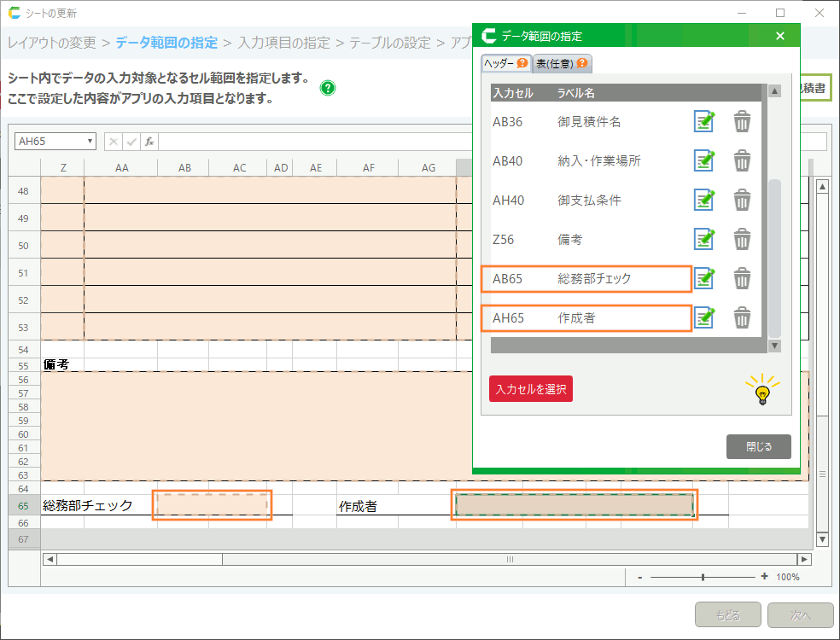This screenshot has height=640, width=840.
Task: Switch to the 表(任意) tab
Action: point(562,63)
